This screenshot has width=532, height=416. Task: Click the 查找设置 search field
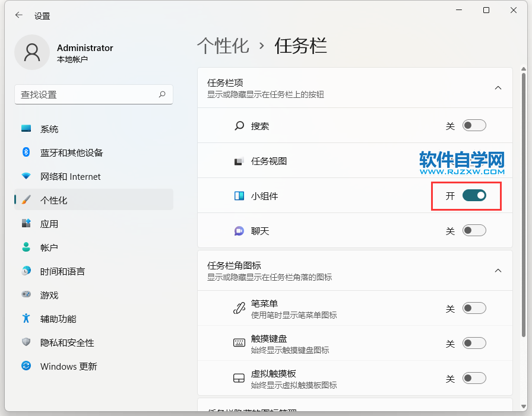pos(86,94)
